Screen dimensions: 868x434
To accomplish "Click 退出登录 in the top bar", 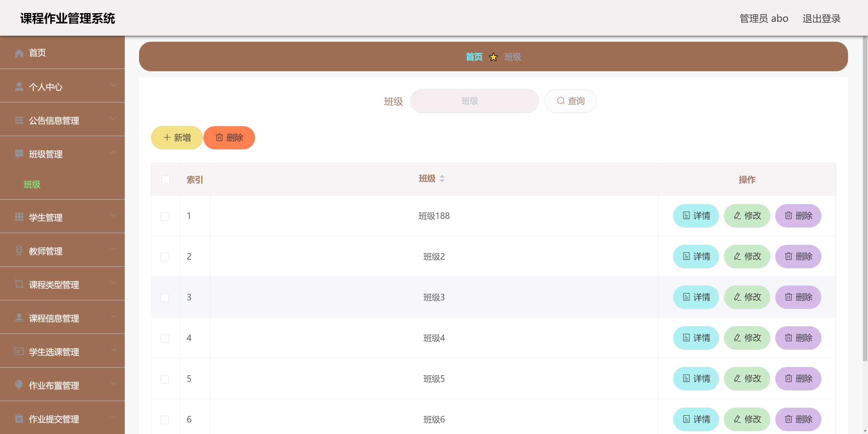I will [821, 18].
